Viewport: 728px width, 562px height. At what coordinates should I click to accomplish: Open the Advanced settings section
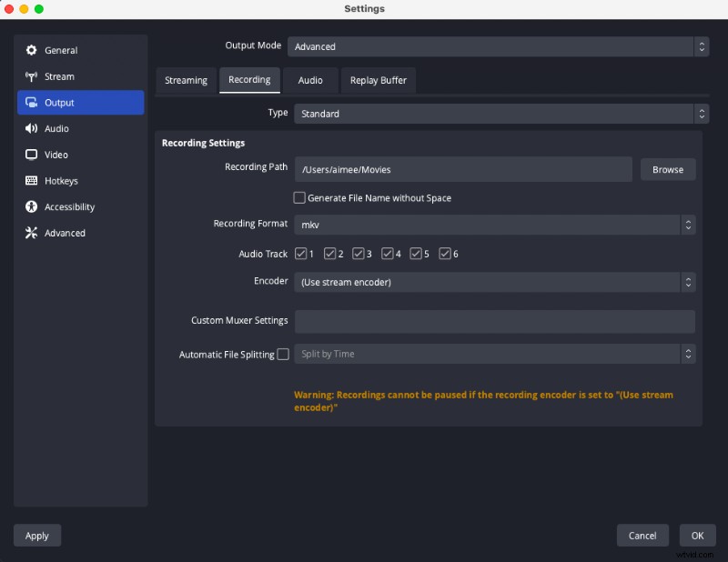point(60,233)
